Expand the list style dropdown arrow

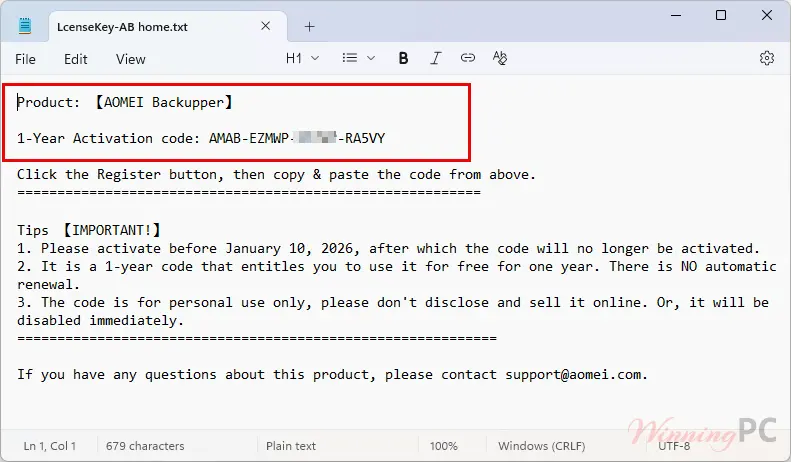(x=371, y=58)
